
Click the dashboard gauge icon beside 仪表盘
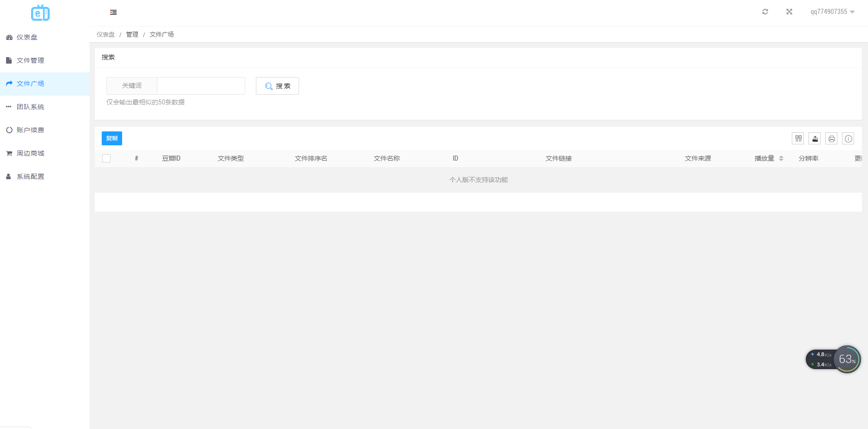coord(9,37)
